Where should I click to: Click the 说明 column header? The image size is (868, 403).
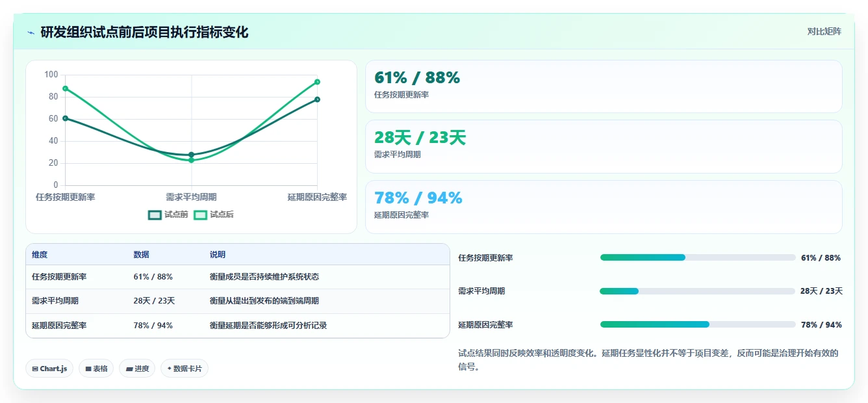pos(218,255)
